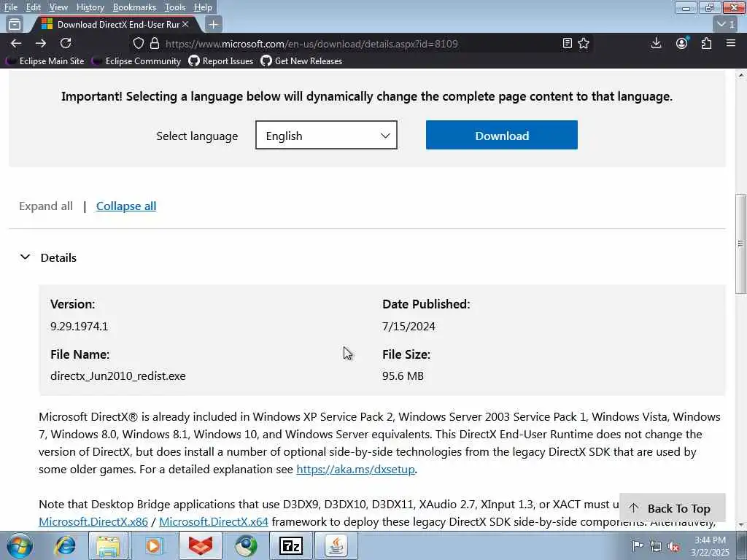Select the 7/15/2024 published date

click(x=409, y=326)
